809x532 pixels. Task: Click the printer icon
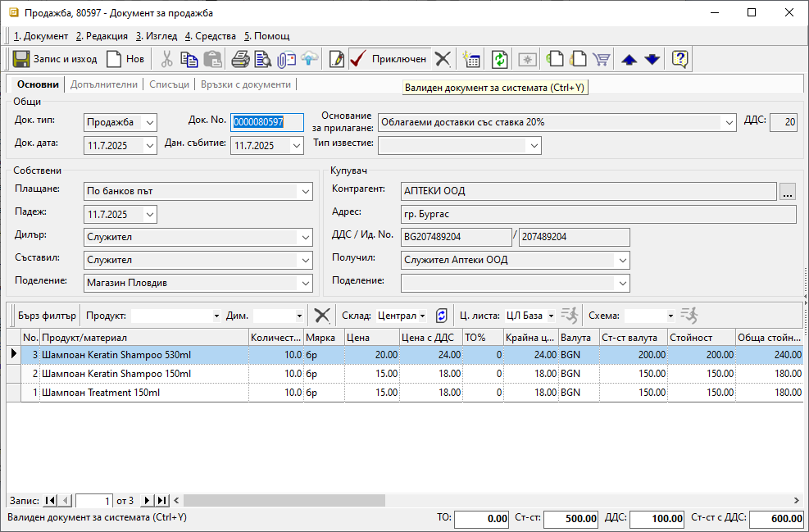coord(240,59)
